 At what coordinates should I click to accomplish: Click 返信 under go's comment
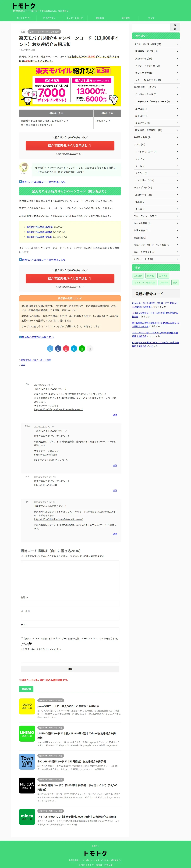(x=115, y=534)
